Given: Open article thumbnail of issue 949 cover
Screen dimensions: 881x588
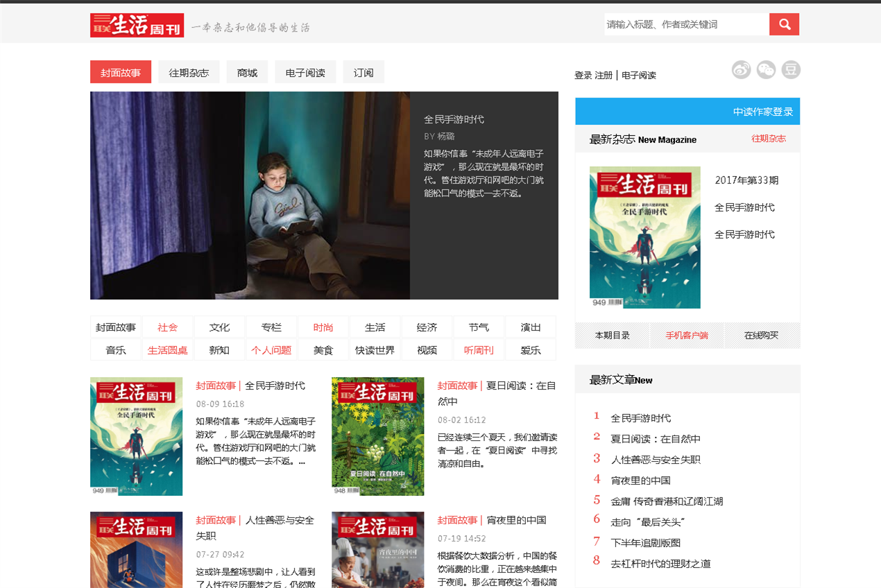Looking at the screenshot, I should (x=136, y=436).
